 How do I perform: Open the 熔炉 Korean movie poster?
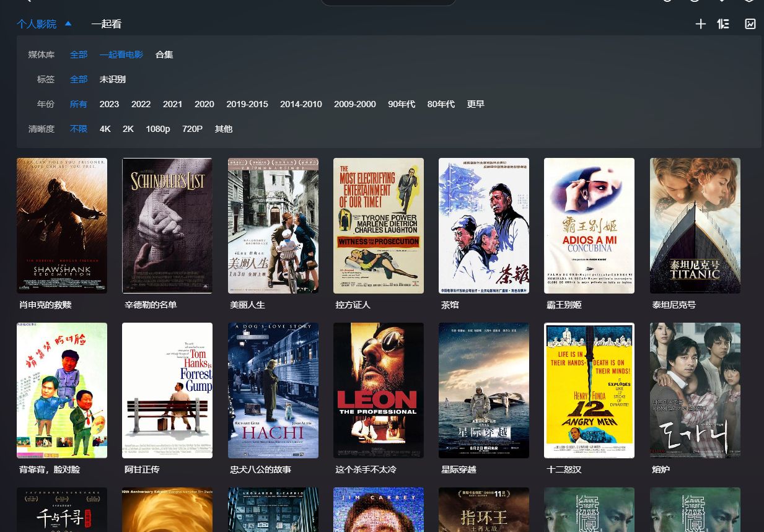(695, 390)
